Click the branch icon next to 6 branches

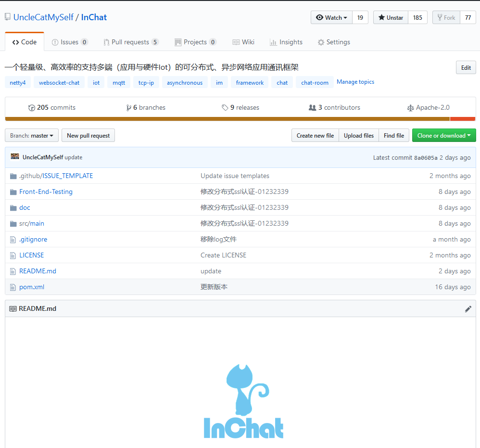(x=129, y=108)
